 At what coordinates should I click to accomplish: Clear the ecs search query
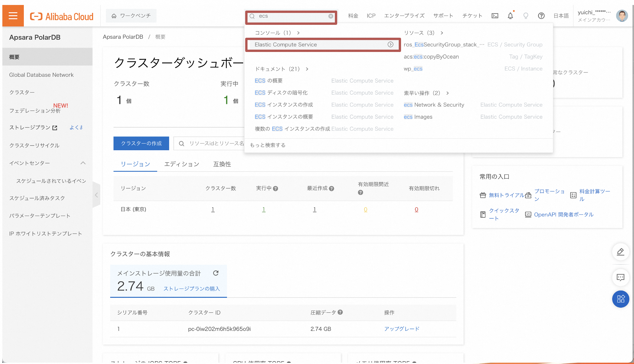click(331, 16)
